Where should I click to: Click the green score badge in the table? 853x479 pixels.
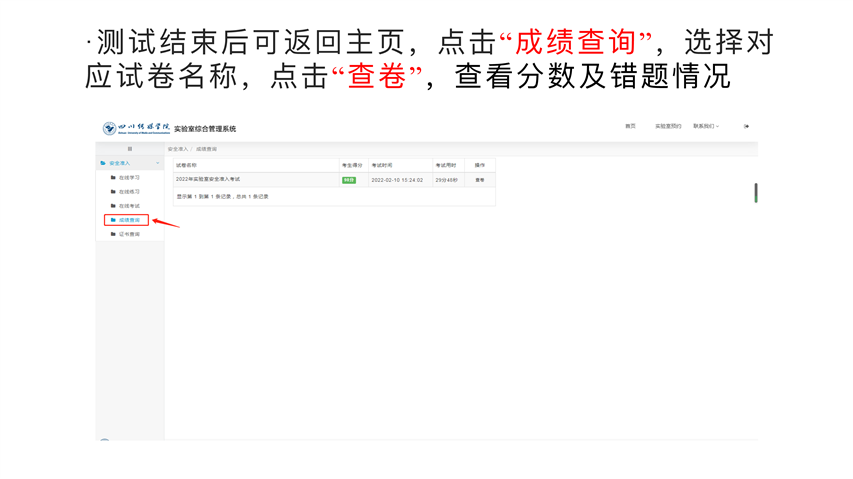coord(348,180)
